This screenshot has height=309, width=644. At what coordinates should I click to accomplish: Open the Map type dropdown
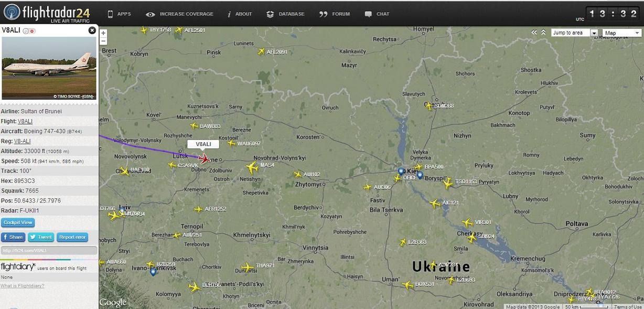click(x=622, y=33)
